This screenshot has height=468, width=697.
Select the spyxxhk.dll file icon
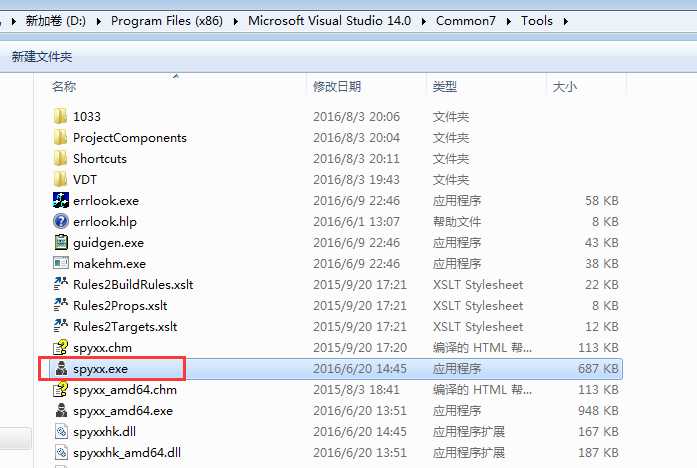(61, 431)
